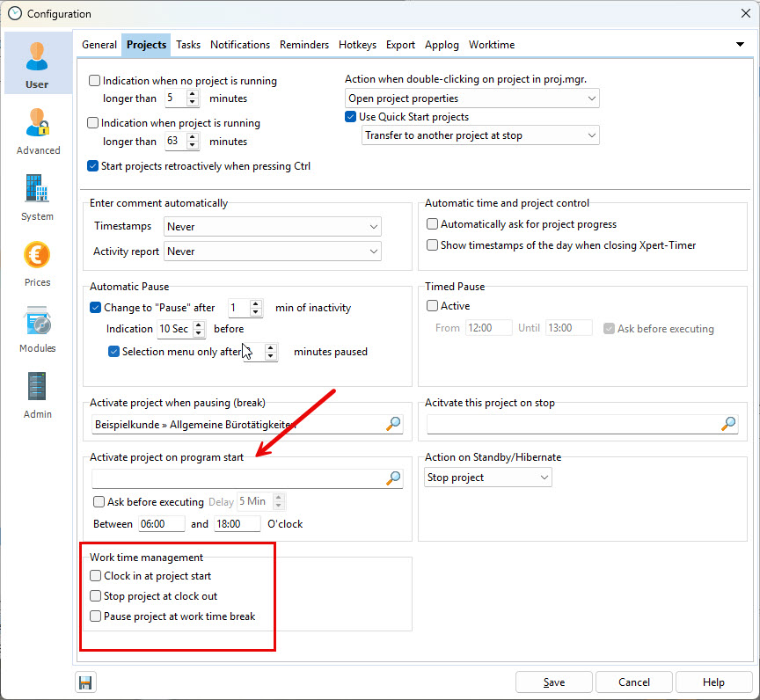Enable 'Clock in at project start'
760x700 pixels.
pos(95,576)
